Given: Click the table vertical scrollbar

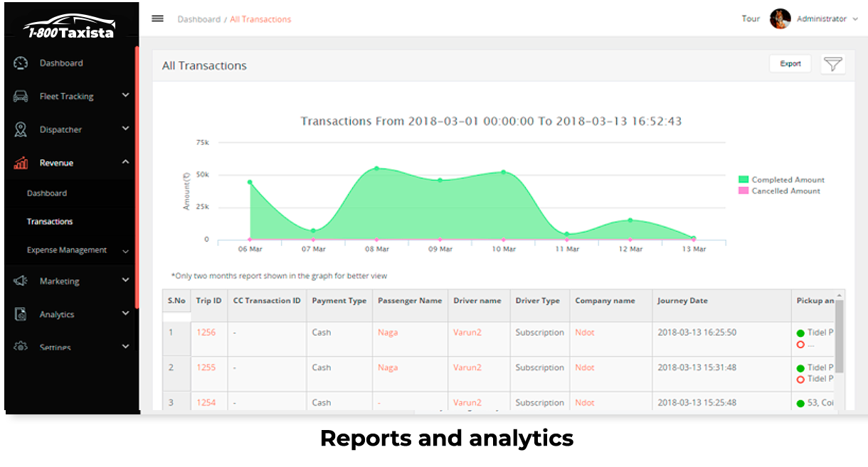Looking at the screenshot, I should (840, 336).
